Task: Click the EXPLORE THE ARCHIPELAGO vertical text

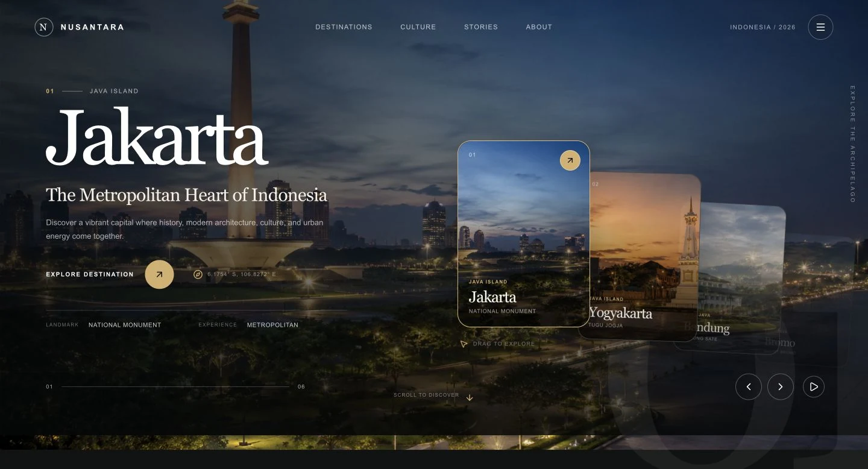Action: [x=852, y=144]
